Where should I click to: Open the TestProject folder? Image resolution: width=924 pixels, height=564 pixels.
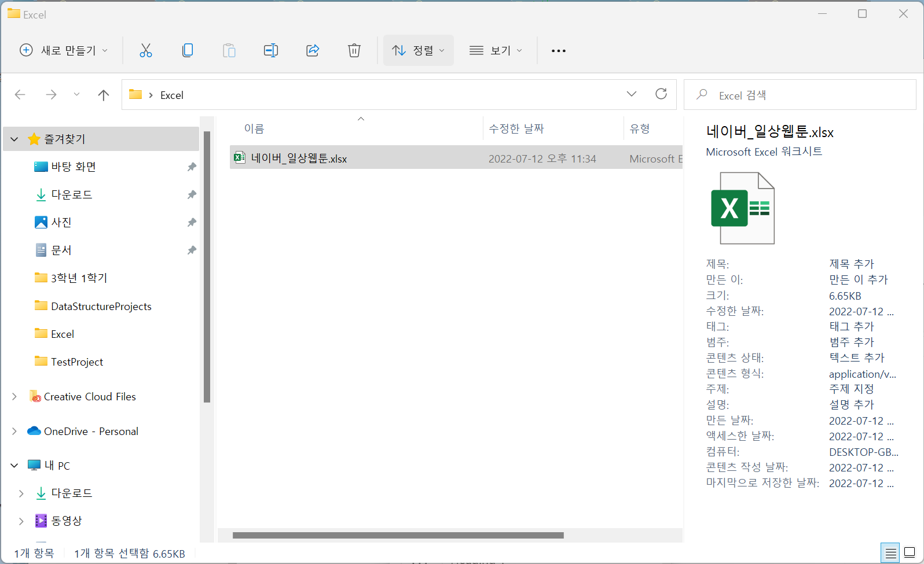point(77,362)
